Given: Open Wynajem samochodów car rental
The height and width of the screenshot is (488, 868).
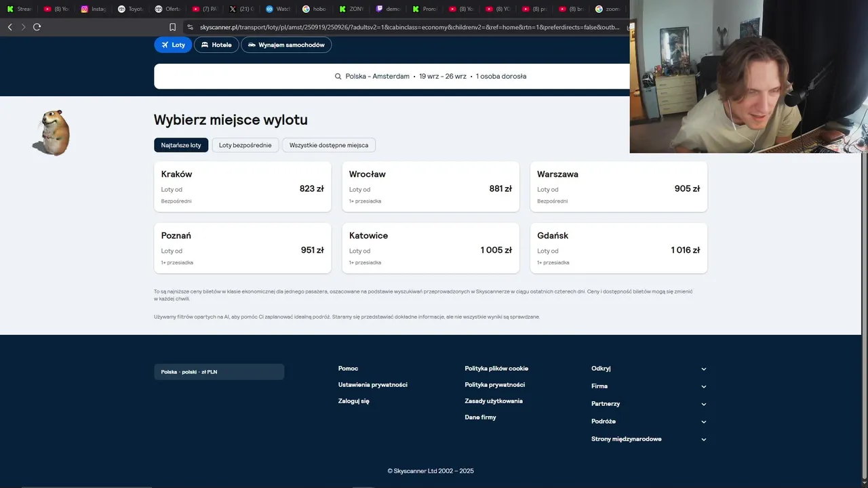Looking at the screenshot, I should [286, 45].
